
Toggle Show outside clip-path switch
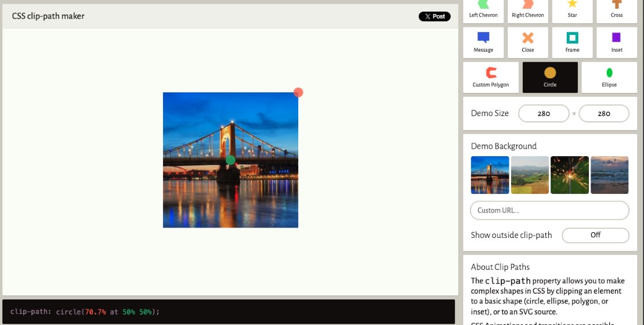595,236
